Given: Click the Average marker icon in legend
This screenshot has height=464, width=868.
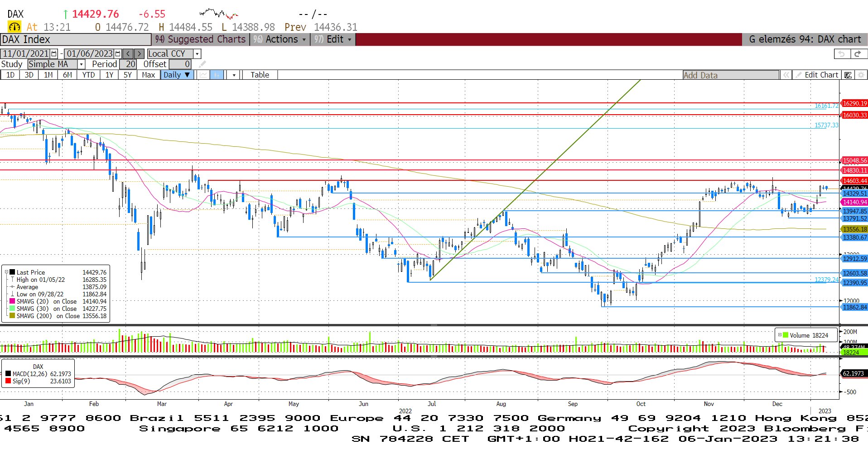Looking at the screenshot, I should pos(12,287).
